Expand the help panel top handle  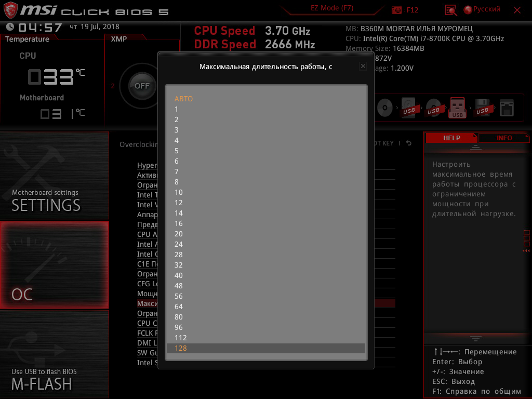tap(476, 147)
